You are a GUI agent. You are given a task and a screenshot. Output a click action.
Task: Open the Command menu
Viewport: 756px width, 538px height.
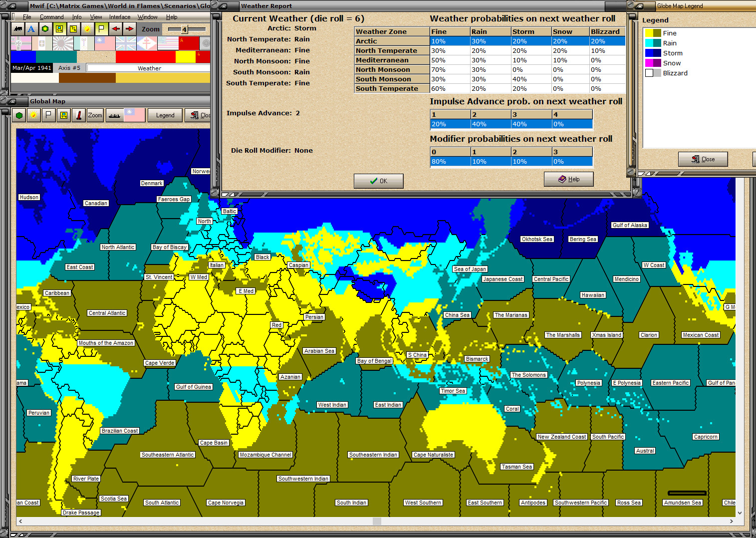pyautogui.click(x=52, y=17)
